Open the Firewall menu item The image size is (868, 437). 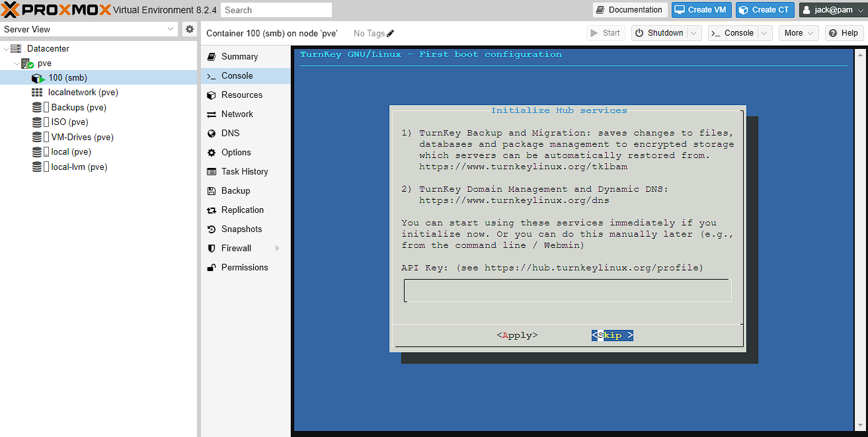236,248
